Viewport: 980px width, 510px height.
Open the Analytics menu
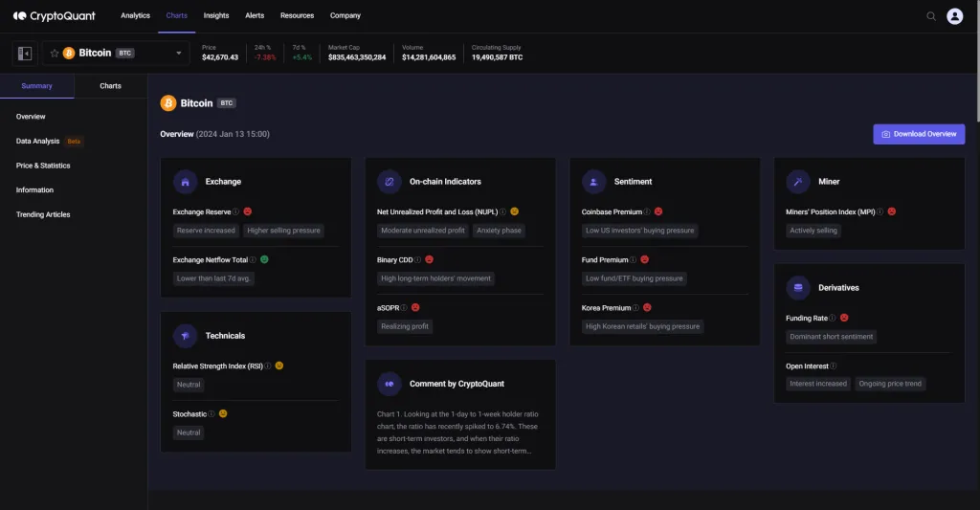[135, 16]
